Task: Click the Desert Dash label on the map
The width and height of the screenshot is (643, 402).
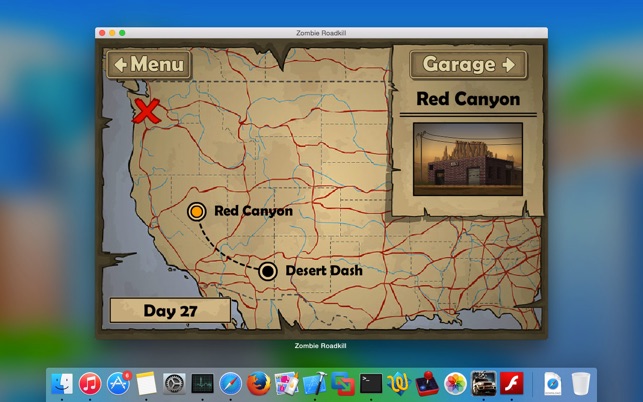Action: pyautogui.click(x=324, y=270)
